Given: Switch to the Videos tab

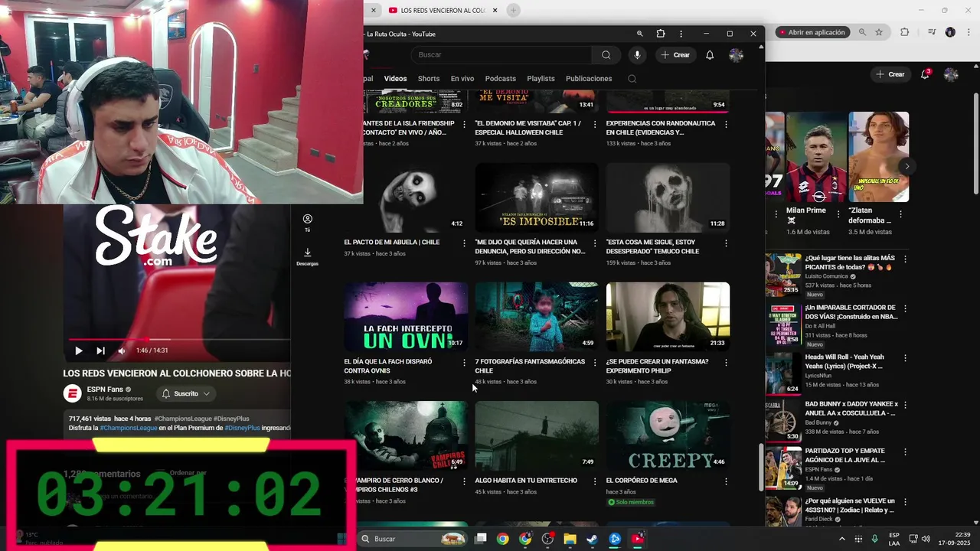Looking at the screenshot, I should (x=395, y=79).
